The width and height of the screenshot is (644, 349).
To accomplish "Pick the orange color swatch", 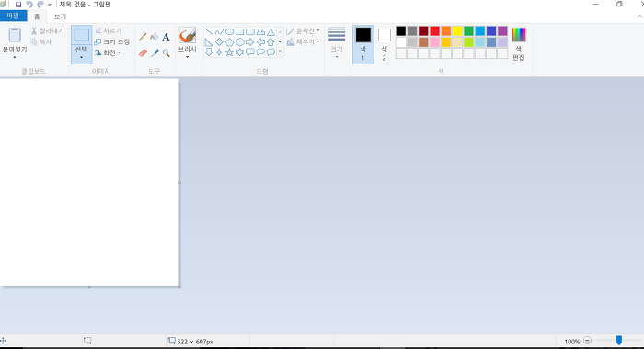I will point(446,30).
